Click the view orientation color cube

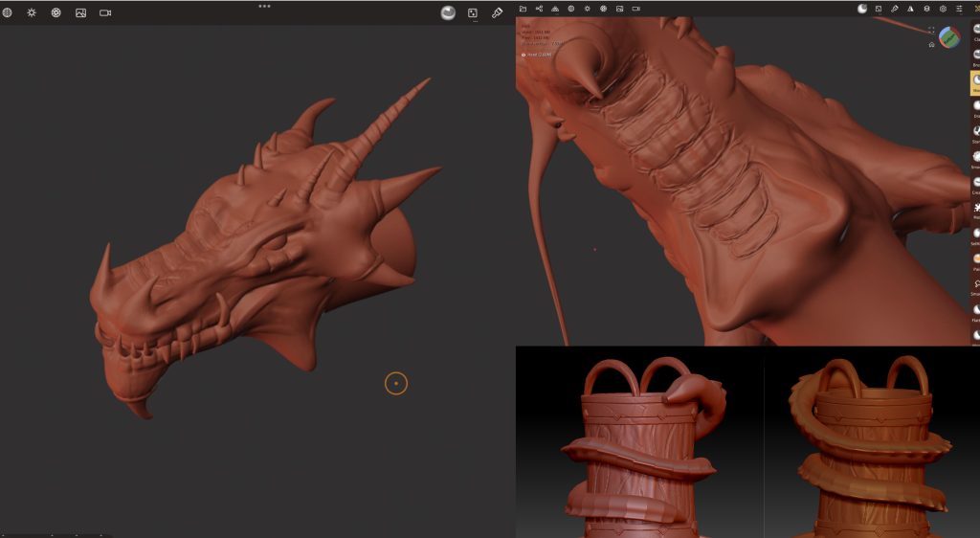(x=949, y=36)
